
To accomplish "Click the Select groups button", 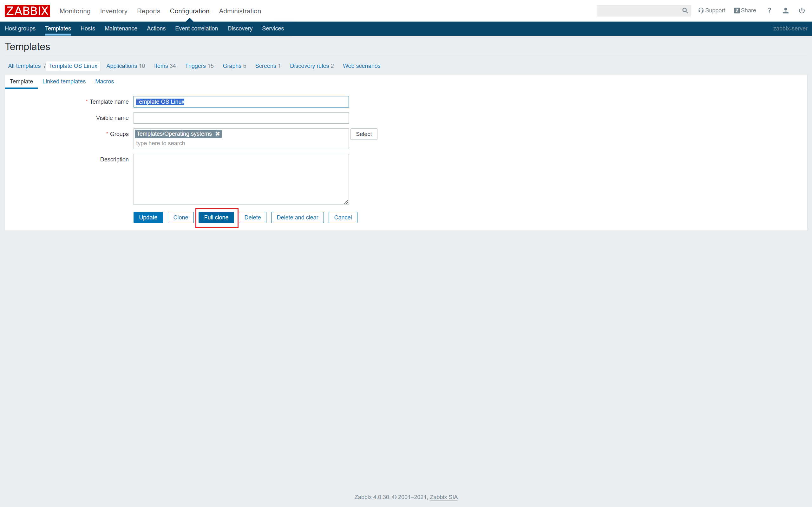I will coord(364,134).
